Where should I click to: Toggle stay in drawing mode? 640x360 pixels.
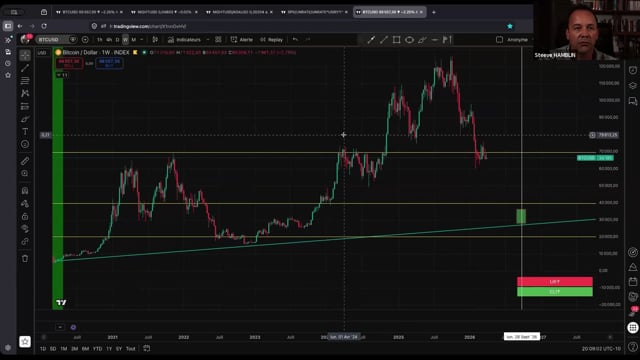(x=25, y=203)
